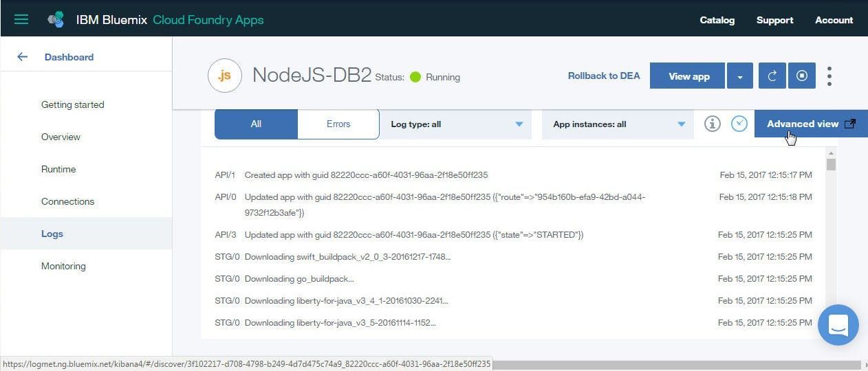Click Rollback to DEA link
The height and width of the screenshot is (371, 868).
(604, 76)
